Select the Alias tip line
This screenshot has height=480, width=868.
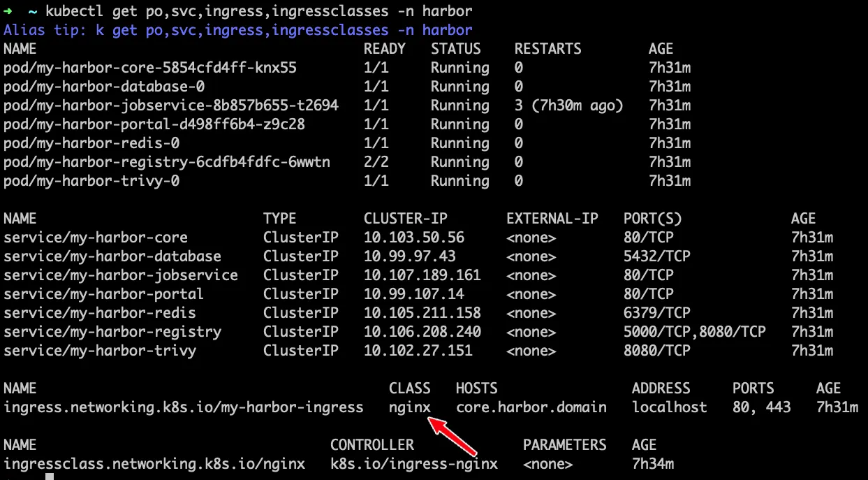pos(237,30)
